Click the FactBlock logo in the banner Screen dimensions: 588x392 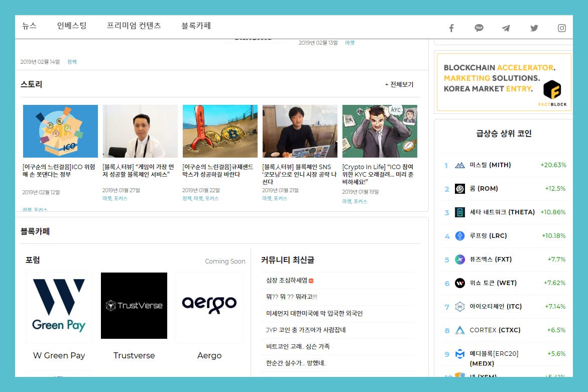[552, 92]
